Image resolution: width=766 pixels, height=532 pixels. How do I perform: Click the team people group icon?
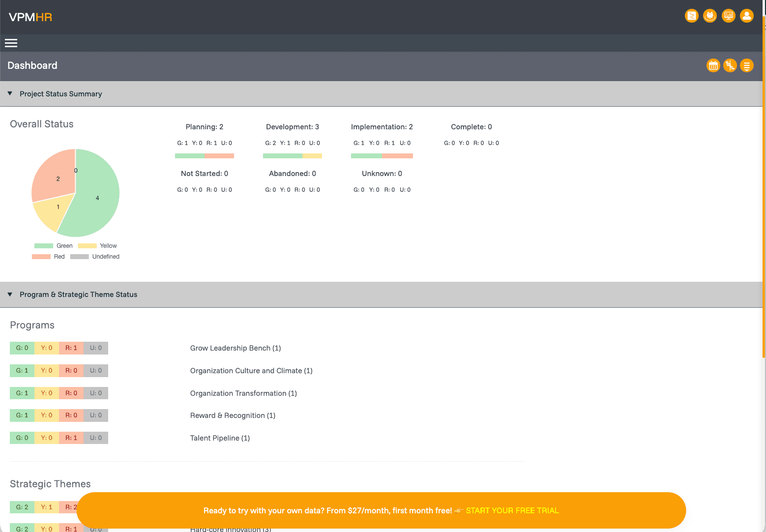point(709,16)
